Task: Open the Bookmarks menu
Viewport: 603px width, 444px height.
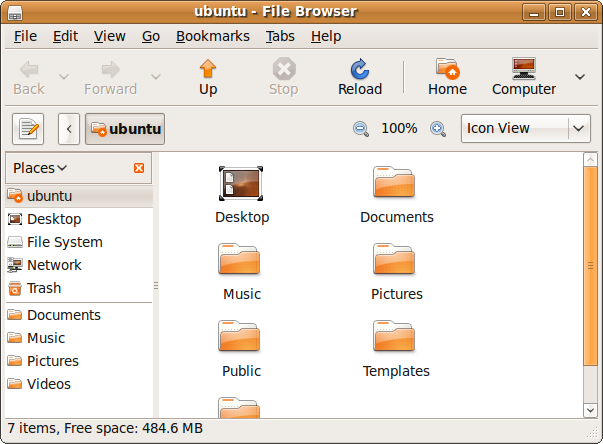Action: [212, 36]
